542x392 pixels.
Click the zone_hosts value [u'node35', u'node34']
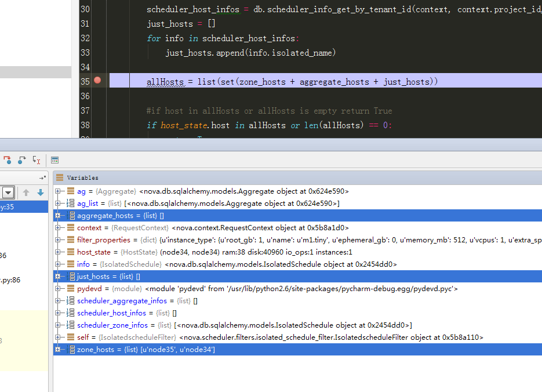[177, 350]
